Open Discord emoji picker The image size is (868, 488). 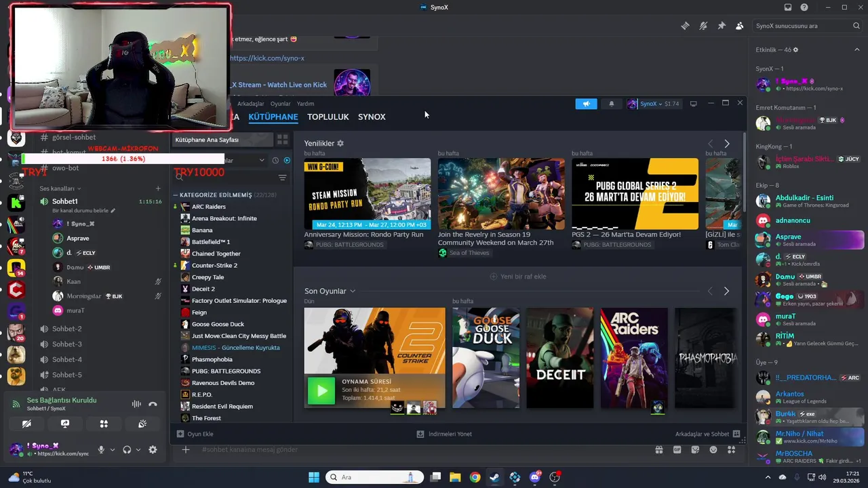[x=713, y=449]
